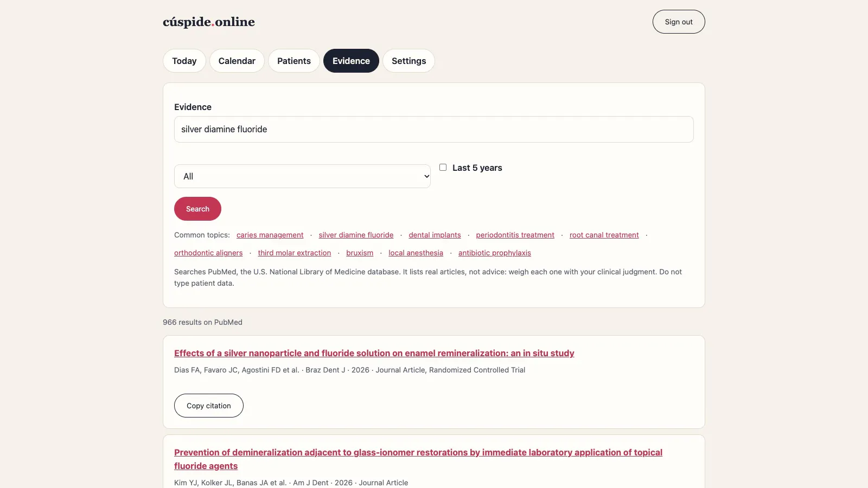Pick third molar extraction topic
The height and width of the screenshot is (488, 868).
(x=295, y=253)
